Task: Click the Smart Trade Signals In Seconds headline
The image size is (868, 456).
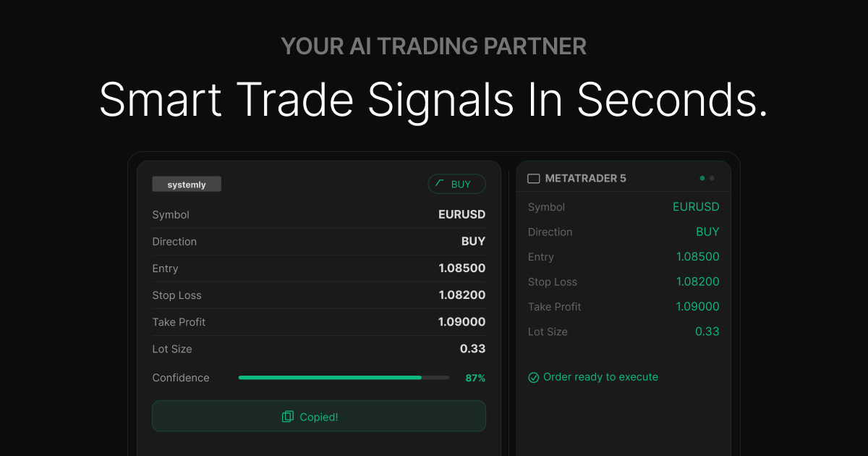Action: click(x=433, y=98)
